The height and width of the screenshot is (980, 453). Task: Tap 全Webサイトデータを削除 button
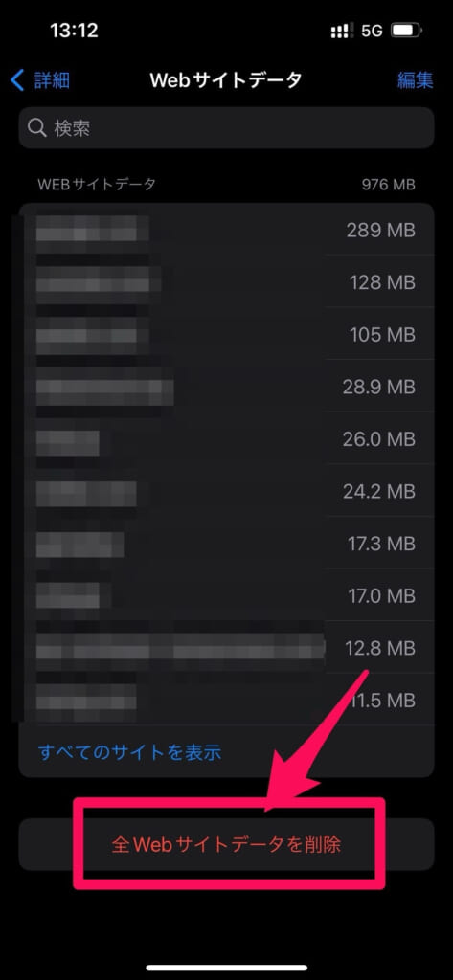click(x=226, y=844)
